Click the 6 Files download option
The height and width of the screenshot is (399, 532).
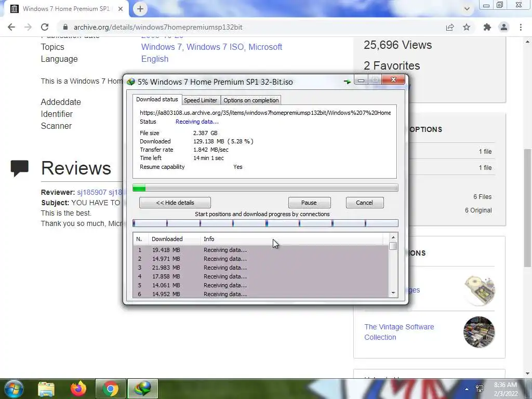click(x=482, y=197)
